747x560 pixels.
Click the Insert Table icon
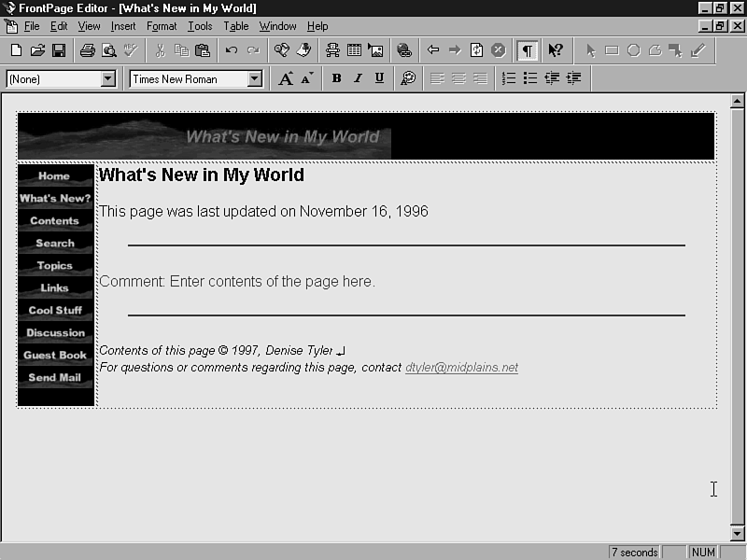[x=355, y=50]
